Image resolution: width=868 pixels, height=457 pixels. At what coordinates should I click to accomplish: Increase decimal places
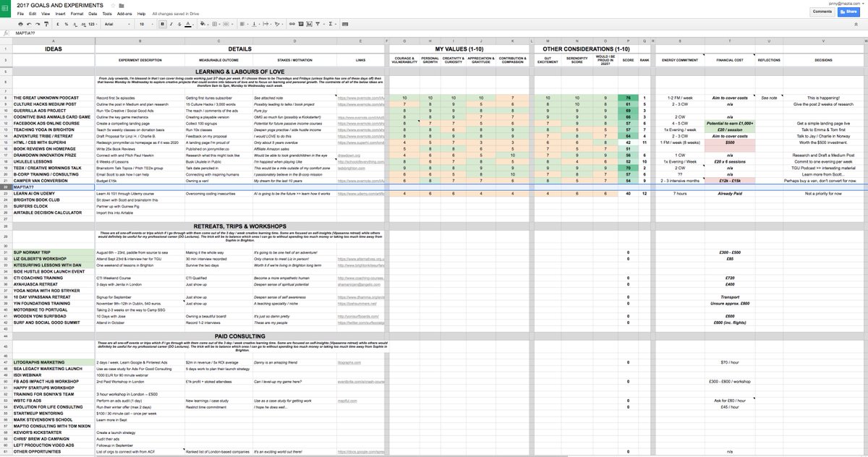(x=84, y=24)
